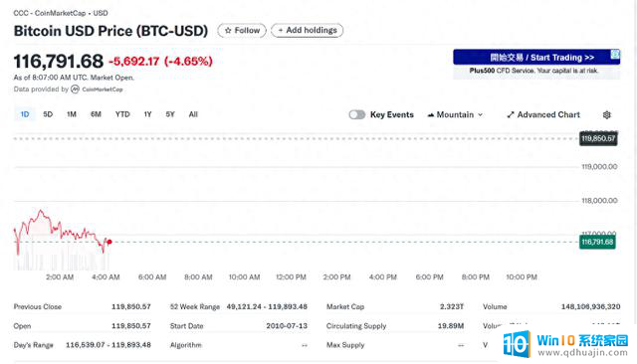Select the 1M range tab
This screenshot has height=364, width=637.
72,114
